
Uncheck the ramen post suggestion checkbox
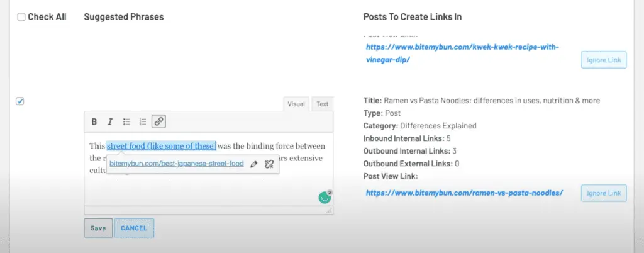click(x=19, y=101)
